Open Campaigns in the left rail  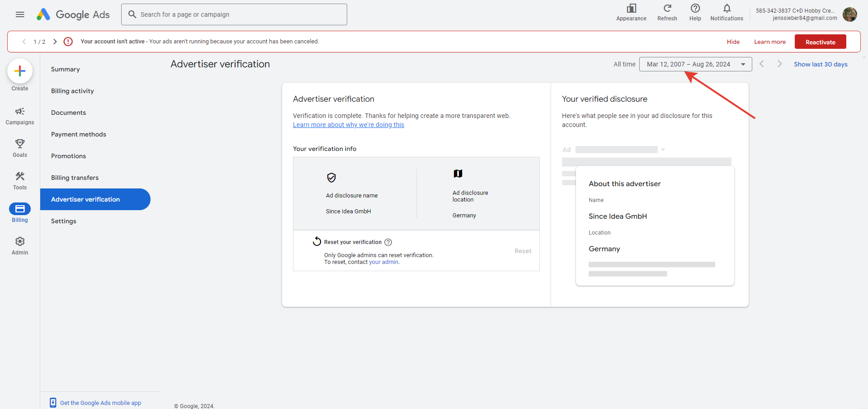(x=20, y=116)
